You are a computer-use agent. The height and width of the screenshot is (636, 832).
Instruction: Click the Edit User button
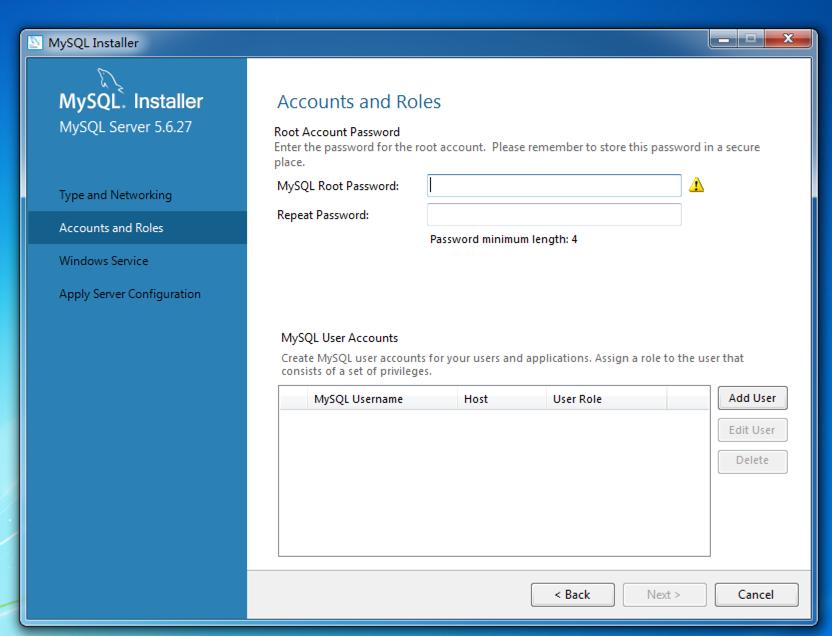click(x=752, y=429)
